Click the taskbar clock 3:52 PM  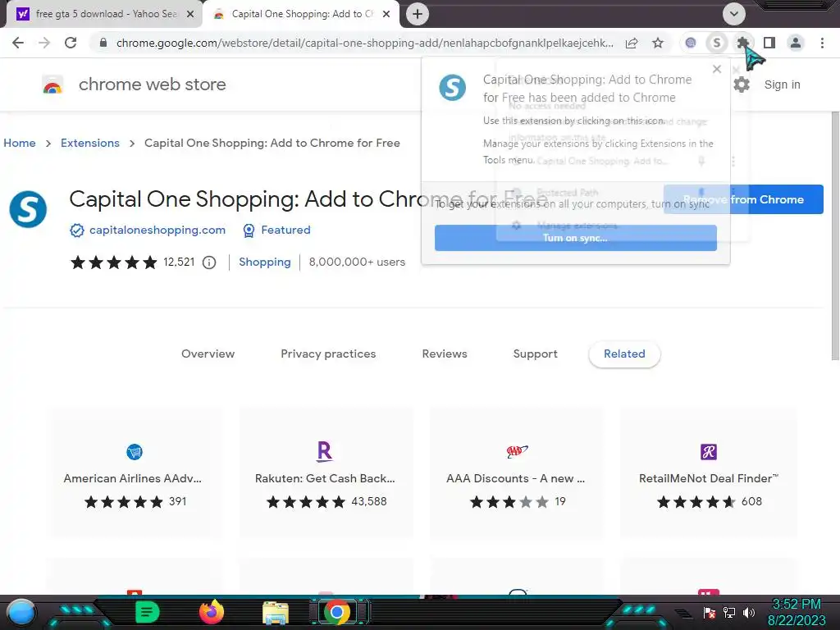[796, 605]
